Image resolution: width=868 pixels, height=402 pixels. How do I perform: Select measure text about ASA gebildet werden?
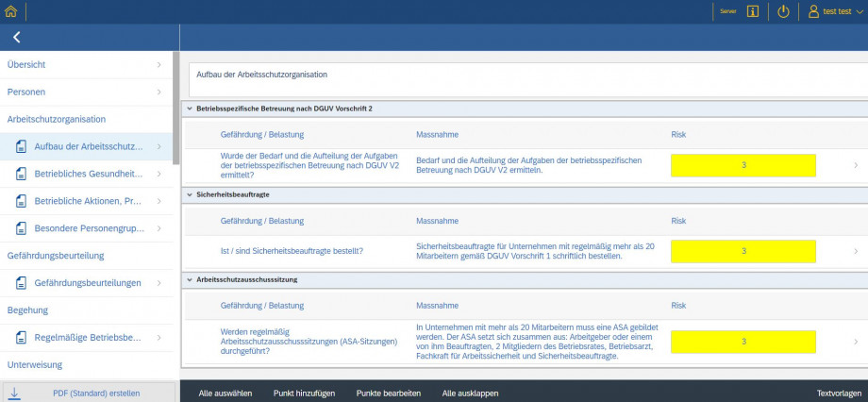[x=537, y=342]
